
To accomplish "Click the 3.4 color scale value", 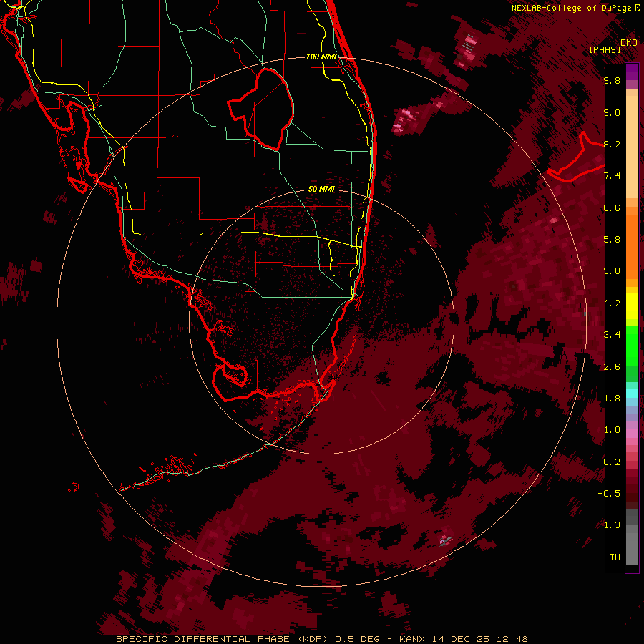I will click(x=612, y=335).
